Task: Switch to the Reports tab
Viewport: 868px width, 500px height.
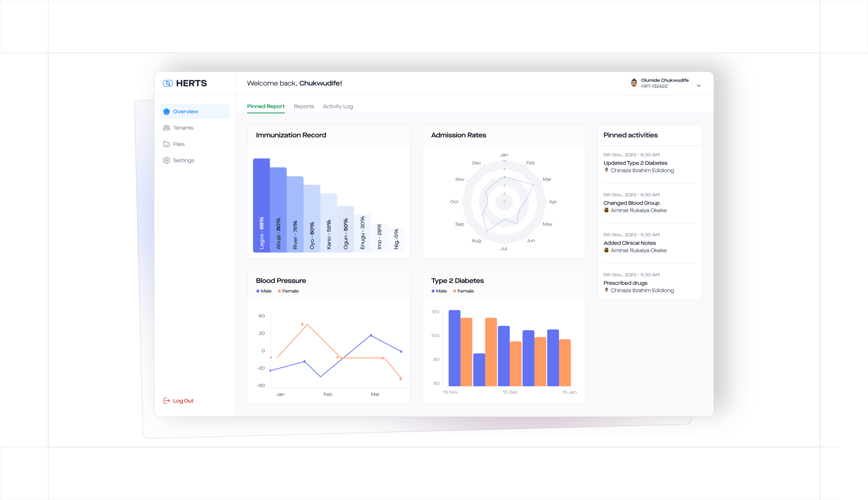Action: pos(304,106)
